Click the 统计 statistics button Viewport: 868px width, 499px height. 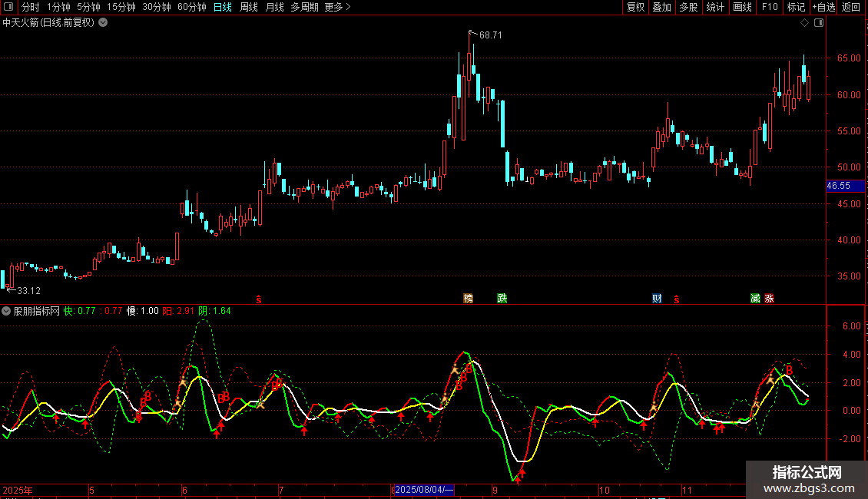tap(714, 7)
